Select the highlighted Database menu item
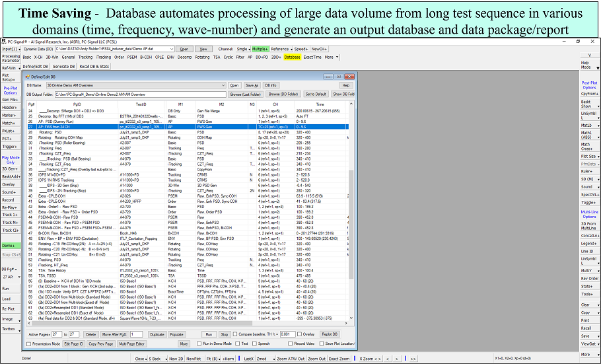 (292, 57)
